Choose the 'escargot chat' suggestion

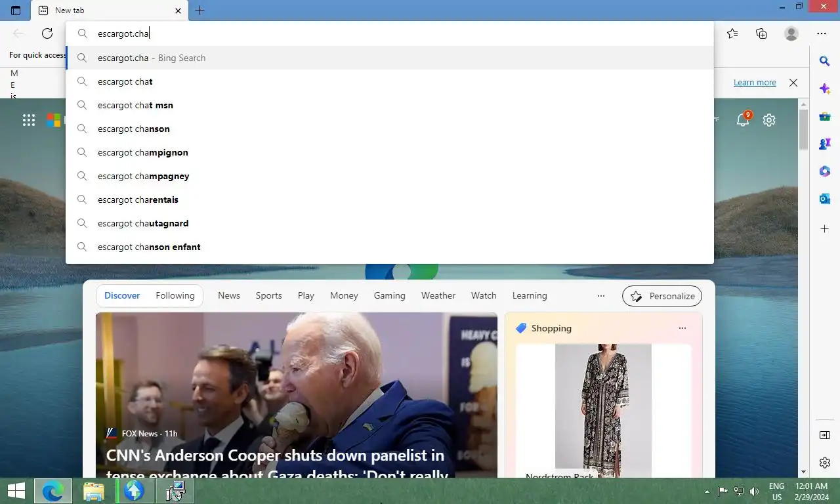click(x=390, y=81)
